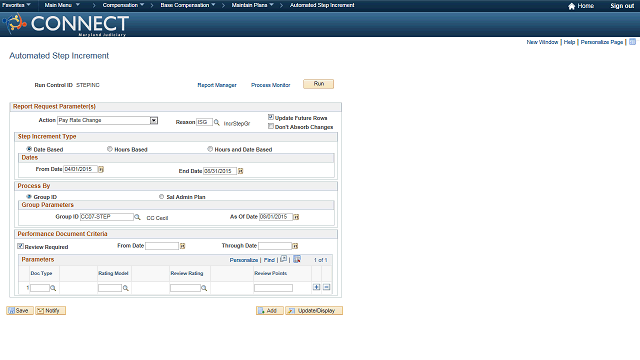
Task: Click Performance Criteria From Date field
Action: tap(162, 246)
